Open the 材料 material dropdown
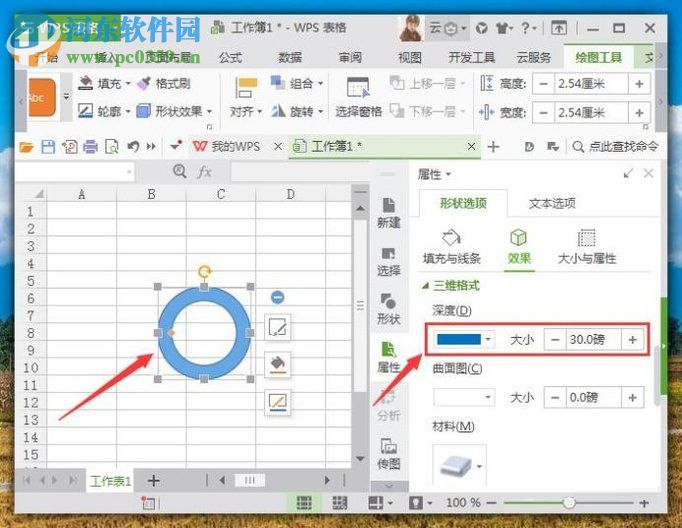682x528 pixels. pyautogui.click(x=479, y=466)
